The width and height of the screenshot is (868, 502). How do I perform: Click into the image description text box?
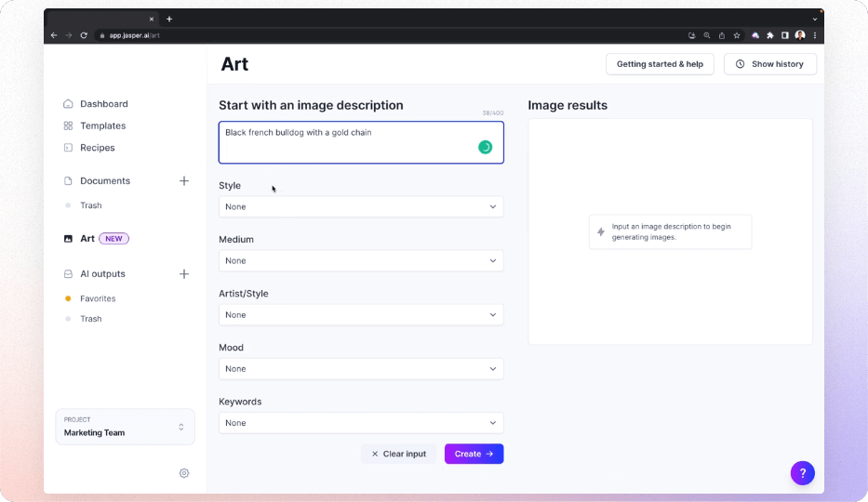click(x=361, y=142)
